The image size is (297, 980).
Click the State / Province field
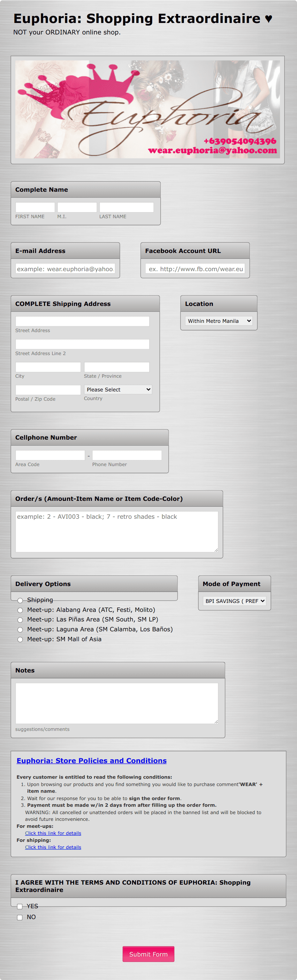point(117,367)
